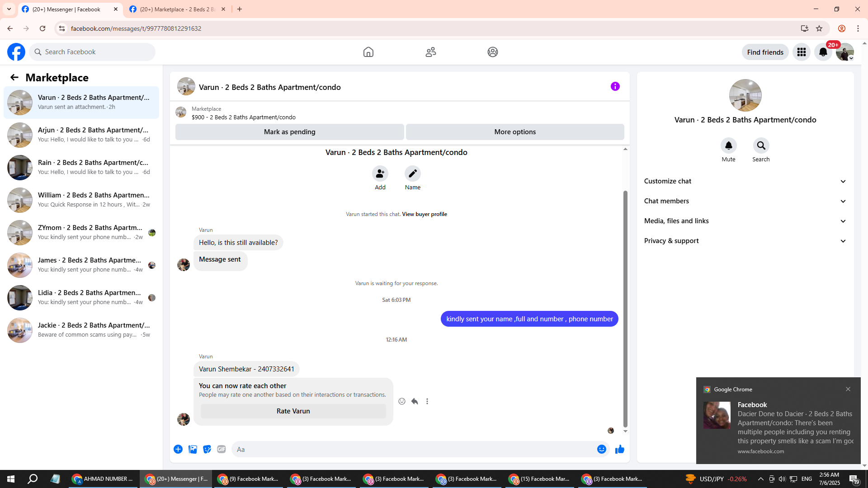Screen dimensions: 868x488
Task: Open the View buyer profile link
Action: pos(424,214)
